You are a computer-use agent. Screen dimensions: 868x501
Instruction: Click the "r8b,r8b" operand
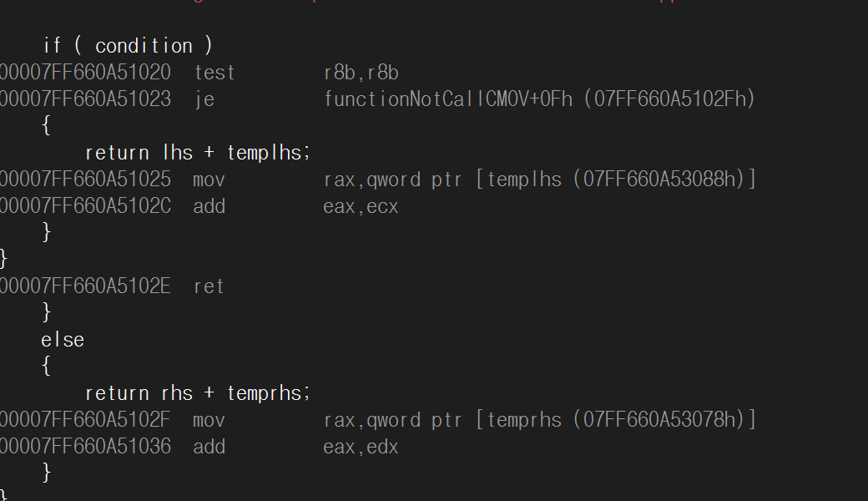pos(366,73)
